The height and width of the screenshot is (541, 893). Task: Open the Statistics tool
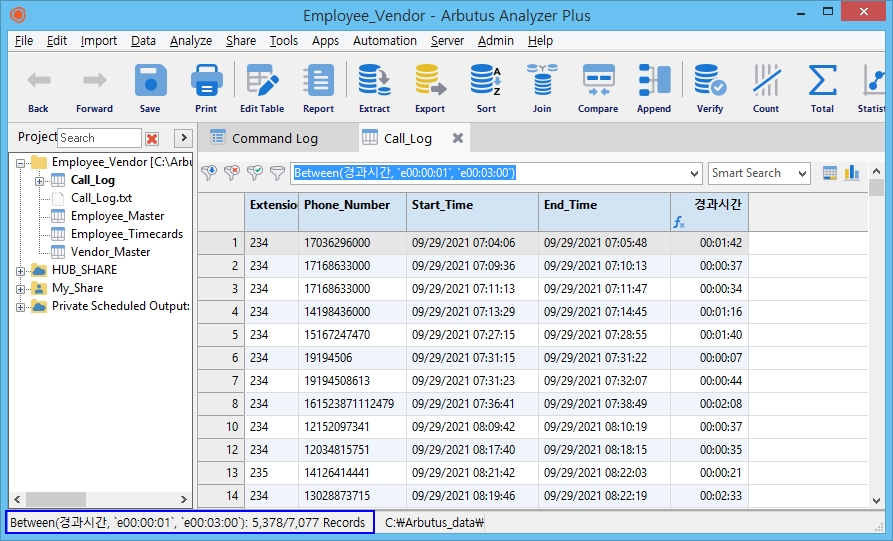[x=872, y=89]
